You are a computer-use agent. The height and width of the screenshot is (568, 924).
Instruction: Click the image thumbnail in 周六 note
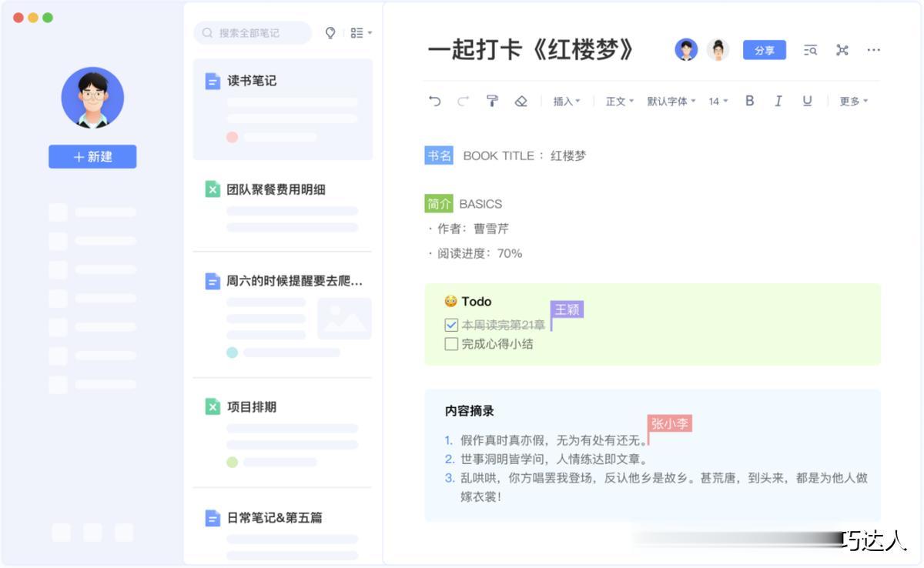click(344, 319)
